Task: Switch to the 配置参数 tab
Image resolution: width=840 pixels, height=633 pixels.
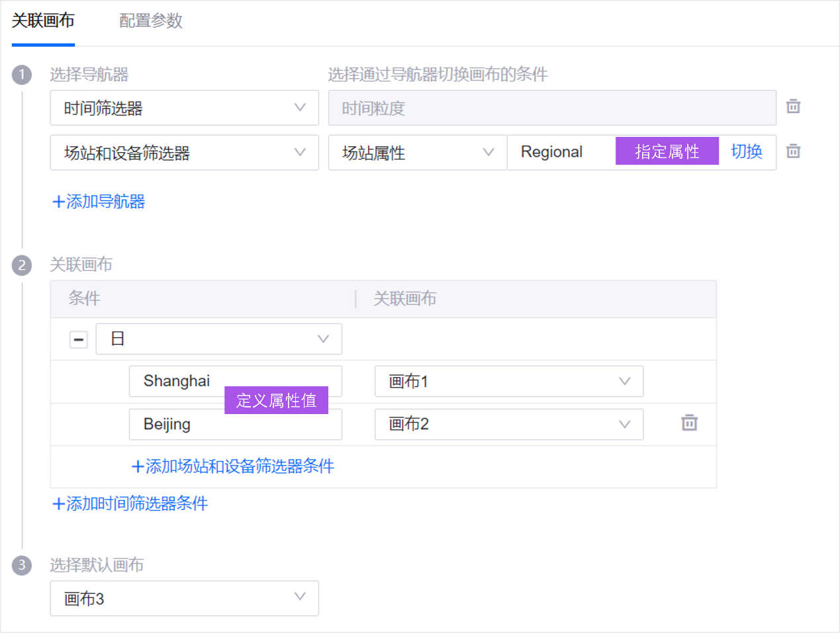Action: click(x=150, y=21)
